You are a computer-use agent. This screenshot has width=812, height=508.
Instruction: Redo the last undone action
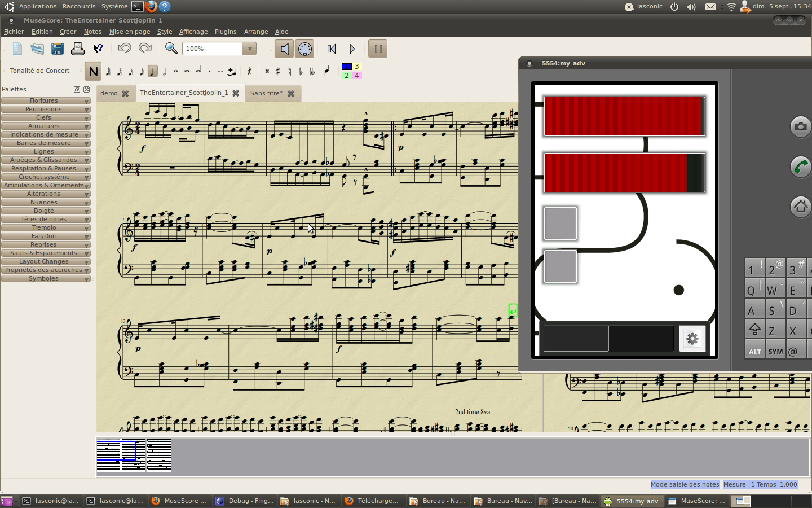145,49
